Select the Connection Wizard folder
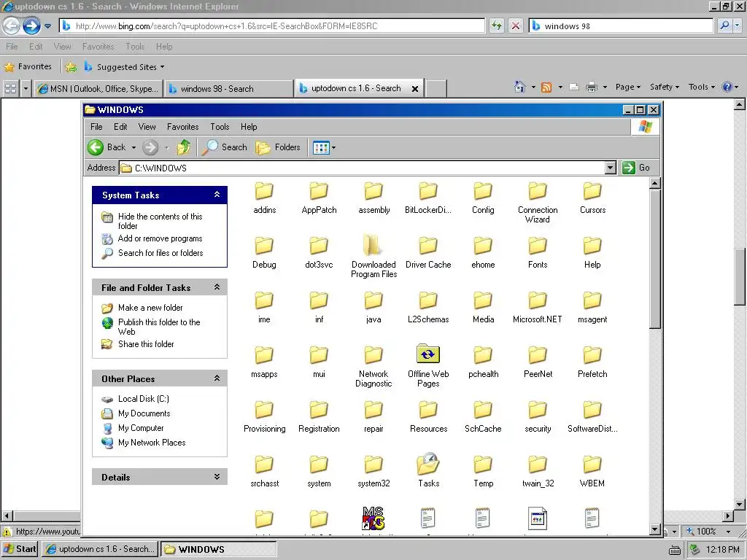 (538, 203)
